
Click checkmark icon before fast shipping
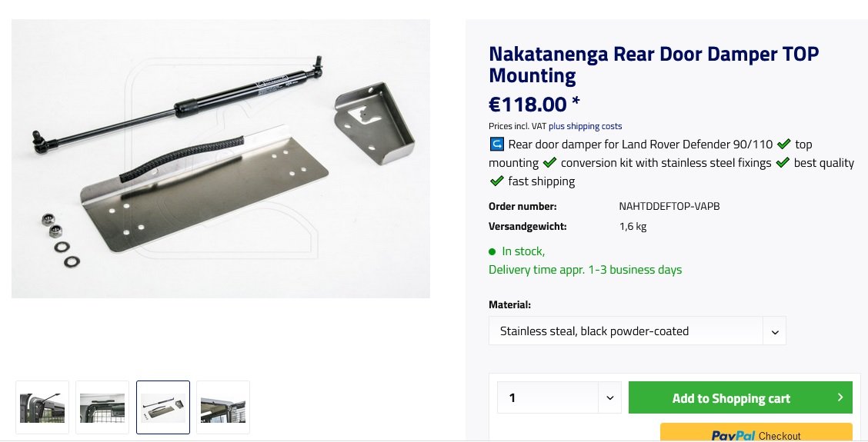[x=497, y=181]
